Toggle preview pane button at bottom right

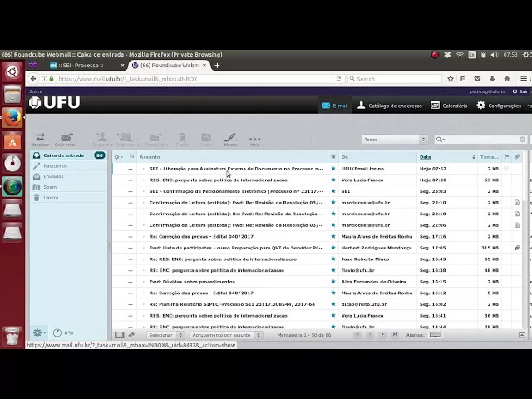[522, 335]
